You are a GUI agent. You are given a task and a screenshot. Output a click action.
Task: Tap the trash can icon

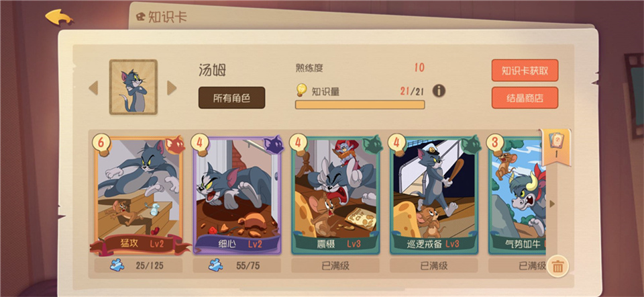557,267
